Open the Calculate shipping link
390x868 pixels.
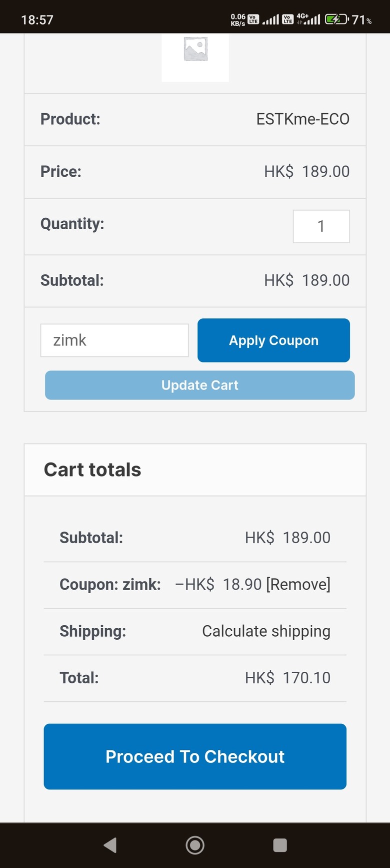click(x=266, y=631)
